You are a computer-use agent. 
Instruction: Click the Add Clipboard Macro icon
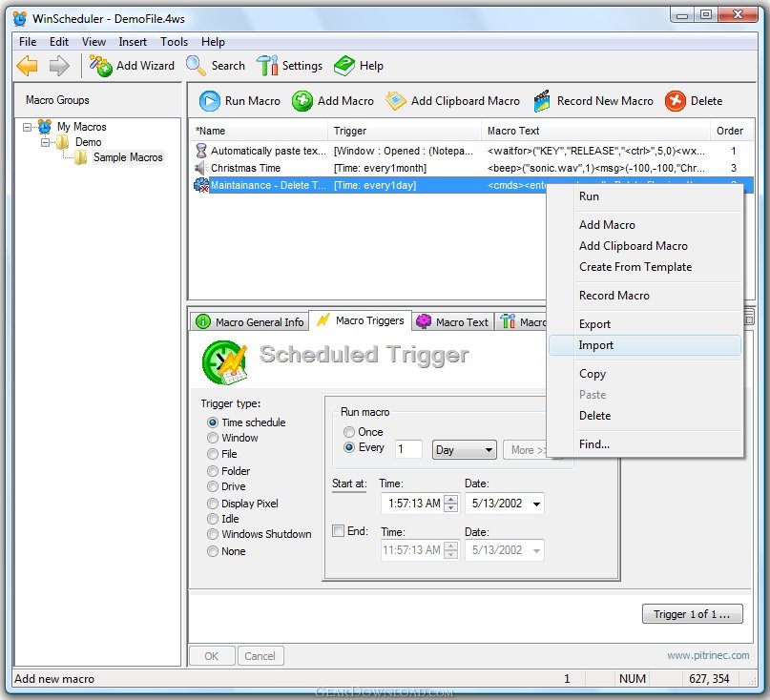(x=395, y=101)
